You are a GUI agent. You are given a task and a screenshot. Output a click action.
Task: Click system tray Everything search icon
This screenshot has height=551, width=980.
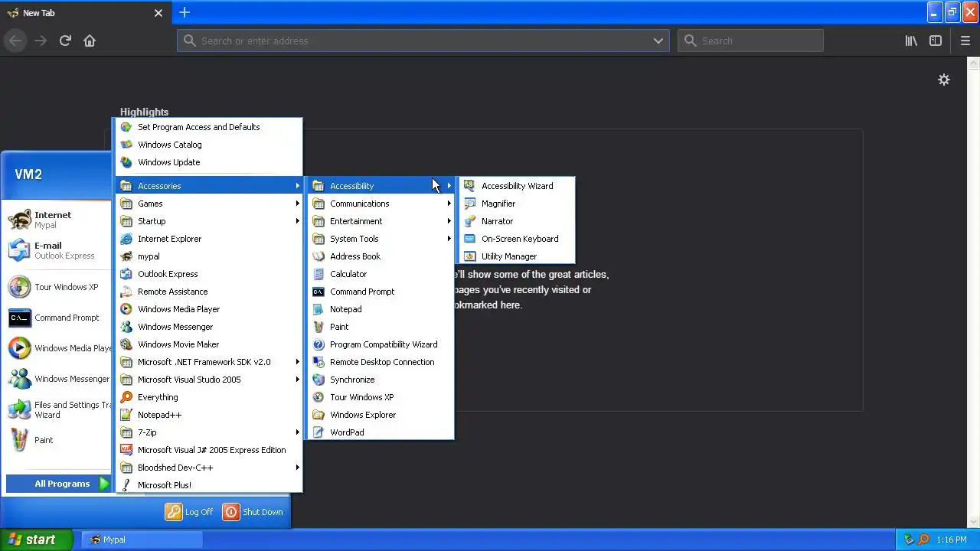pyautogui.click(x=924, y=540)
